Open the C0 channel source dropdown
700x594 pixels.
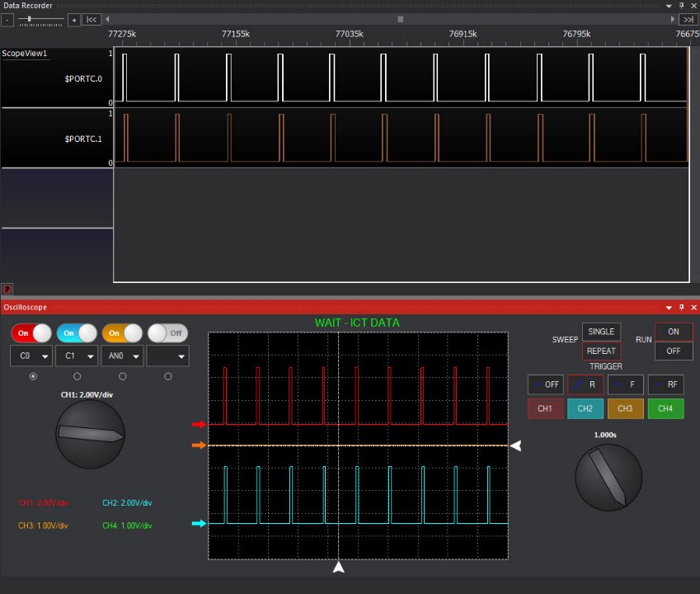tap(31, 356)
